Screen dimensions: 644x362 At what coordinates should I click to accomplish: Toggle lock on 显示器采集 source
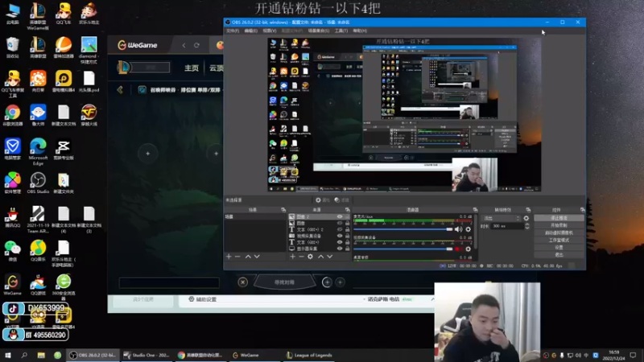[347, 249]
